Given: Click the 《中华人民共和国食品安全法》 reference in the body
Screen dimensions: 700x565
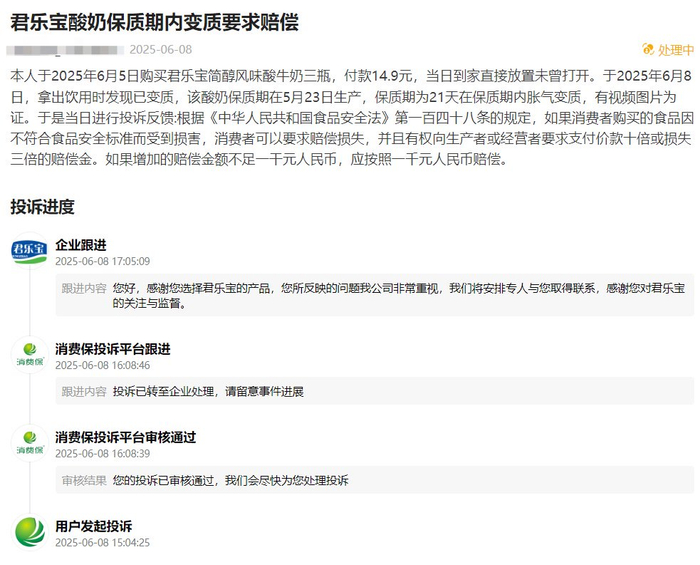Looking at the screenshot, I should (299, 118).
